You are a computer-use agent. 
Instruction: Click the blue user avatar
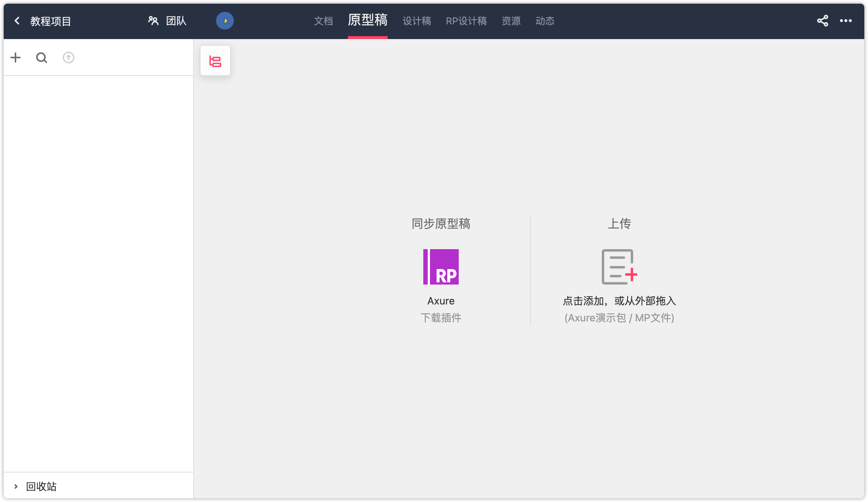pyautogui.click(x=225, y=21)
